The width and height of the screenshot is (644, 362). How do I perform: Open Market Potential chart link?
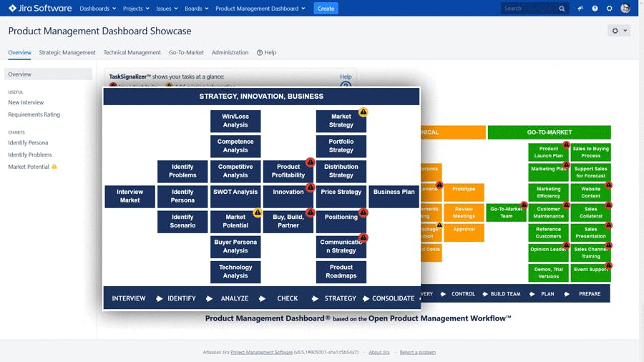29,167
